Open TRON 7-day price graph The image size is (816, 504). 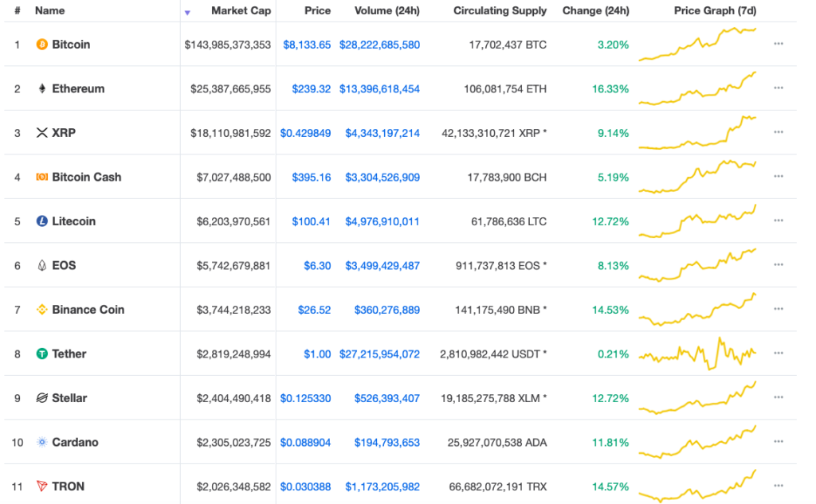697,486
